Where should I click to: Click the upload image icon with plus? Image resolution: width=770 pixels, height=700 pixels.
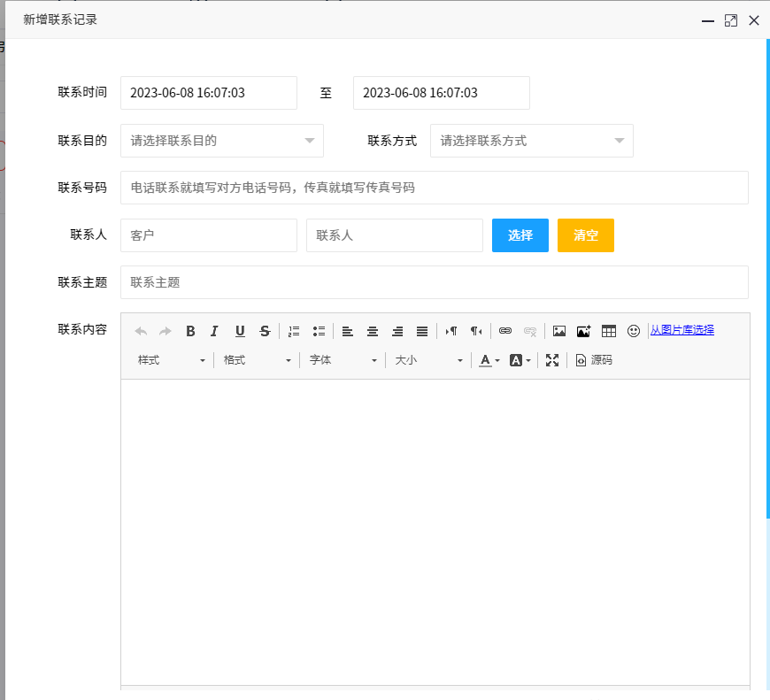pos(584,331)
